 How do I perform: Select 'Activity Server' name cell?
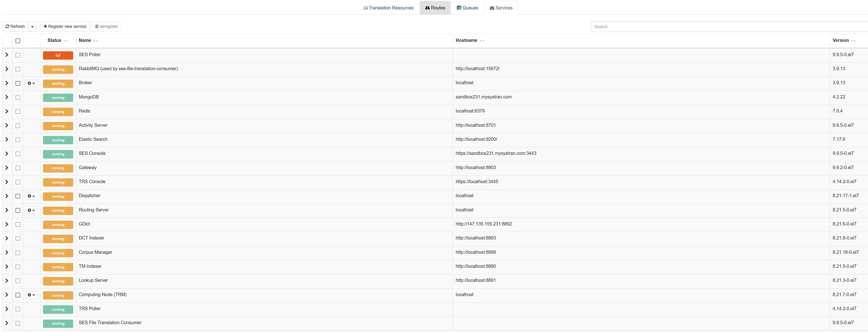click(x=93, y=125)
